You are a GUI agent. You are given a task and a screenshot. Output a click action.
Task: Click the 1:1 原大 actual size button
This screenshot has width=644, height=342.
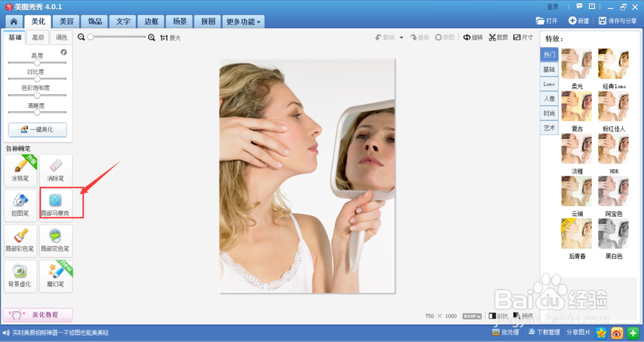[170, 38]
